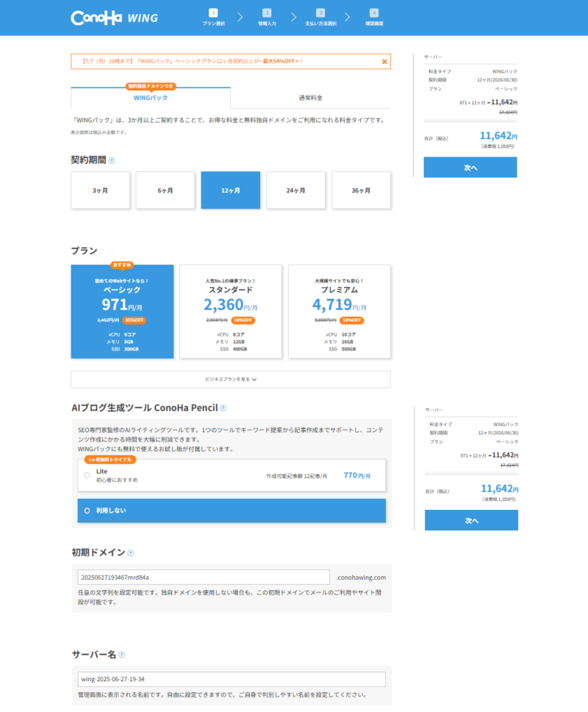The image size is (588, 712).
Task: Click the promotion banner text 最大54%OFF
Action: 279,61
